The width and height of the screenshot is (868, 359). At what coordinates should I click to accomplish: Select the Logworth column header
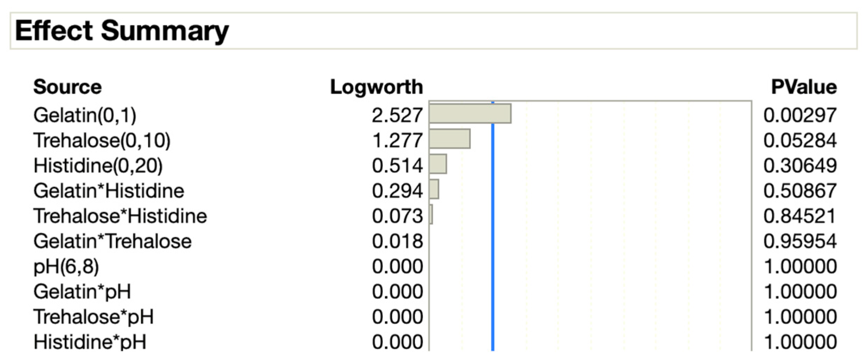point(377,87)
